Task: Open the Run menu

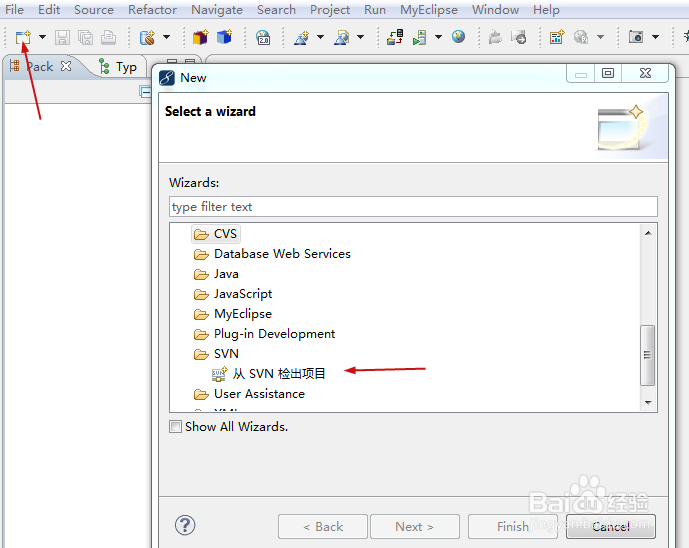Action: [374, 10]
